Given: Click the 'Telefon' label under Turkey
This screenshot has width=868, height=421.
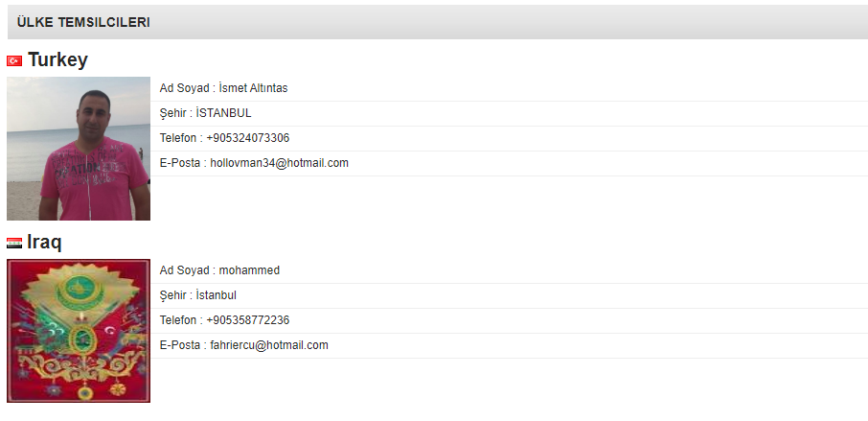Looking at the screenshot, I should (x=179, y=138).
